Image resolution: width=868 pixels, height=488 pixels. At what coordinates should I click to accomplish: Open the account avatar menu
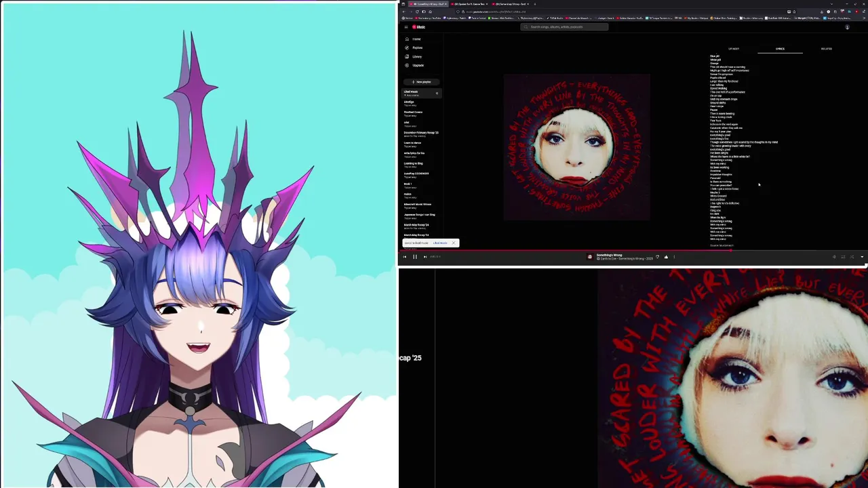(x=847, y=27)
